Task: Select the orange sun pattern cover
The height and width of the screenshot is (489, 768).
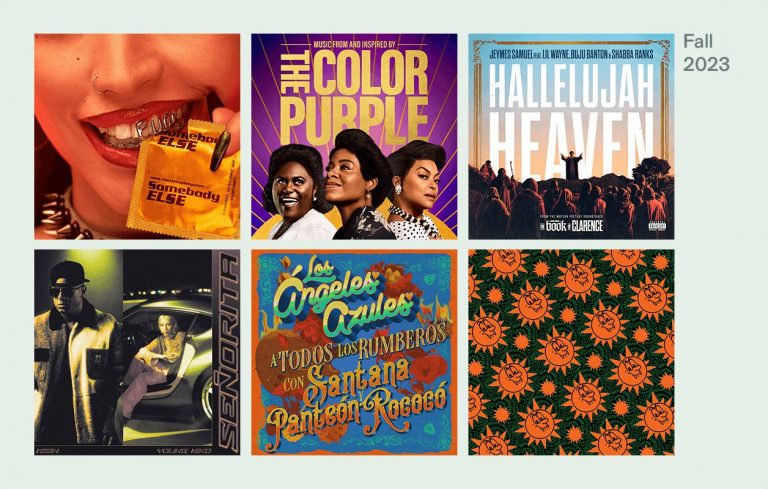Action: point(571,352)
